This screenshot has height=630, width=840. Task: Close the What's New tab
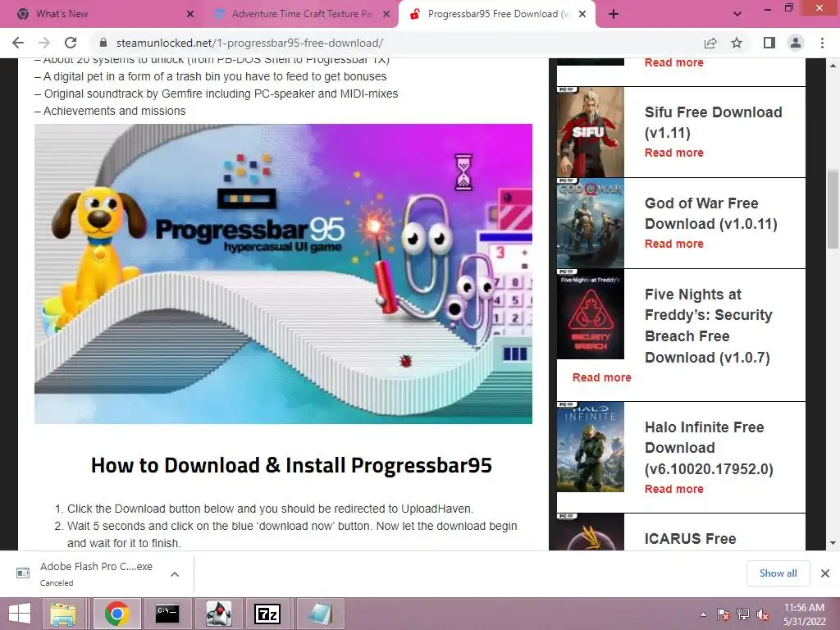click(190, 14)
